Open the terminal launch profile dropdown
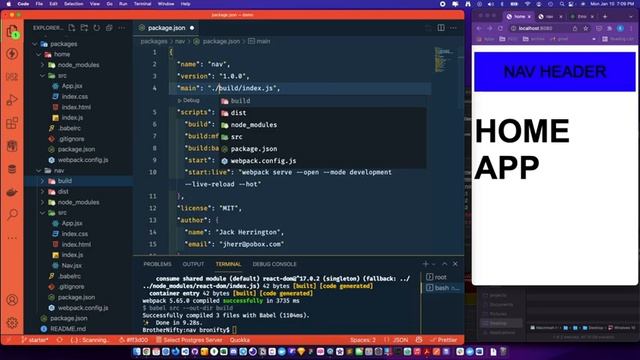The image size is (640, 360). pyautogui.click(x=433, y=264)
